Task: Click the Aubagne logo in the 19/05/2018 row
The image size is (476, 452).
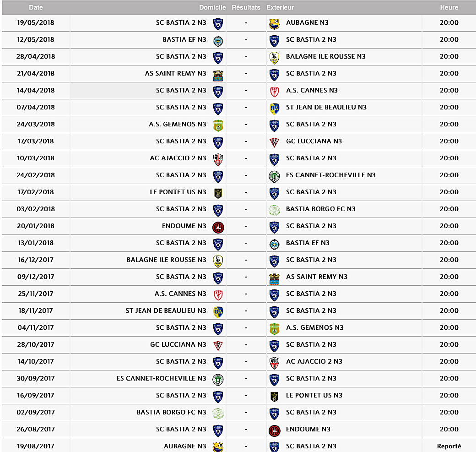Action: (274, 23)
